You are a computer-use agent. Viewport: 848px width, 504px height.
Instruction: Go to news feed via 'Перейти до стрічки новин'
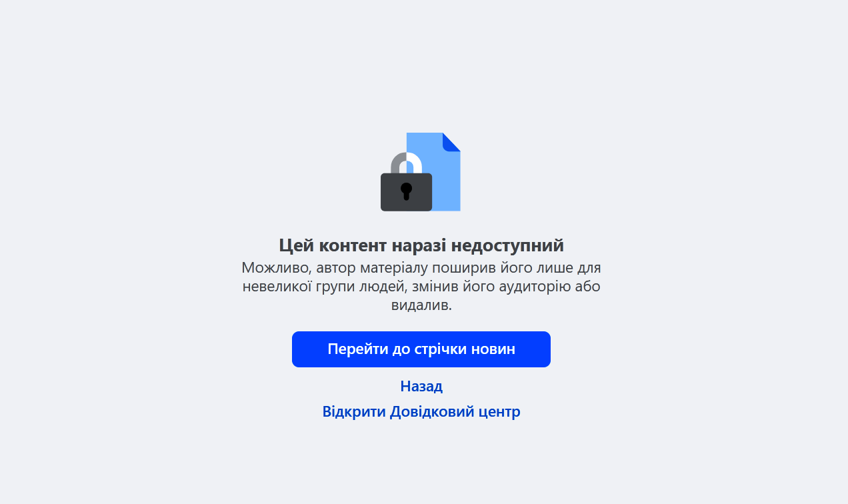(x=421, y=349)
